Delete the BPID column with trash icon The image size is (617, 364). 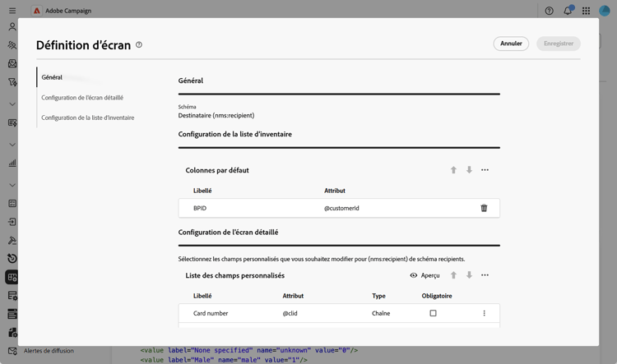click(x=484, y=208)
